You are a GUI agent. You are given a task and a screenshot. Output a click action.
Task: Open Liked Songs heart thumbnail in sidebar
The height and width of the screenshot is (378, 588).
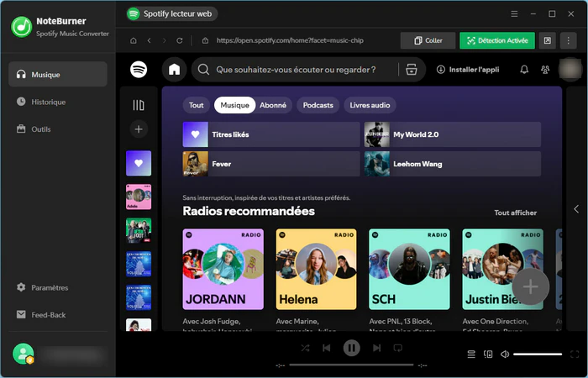139,163
